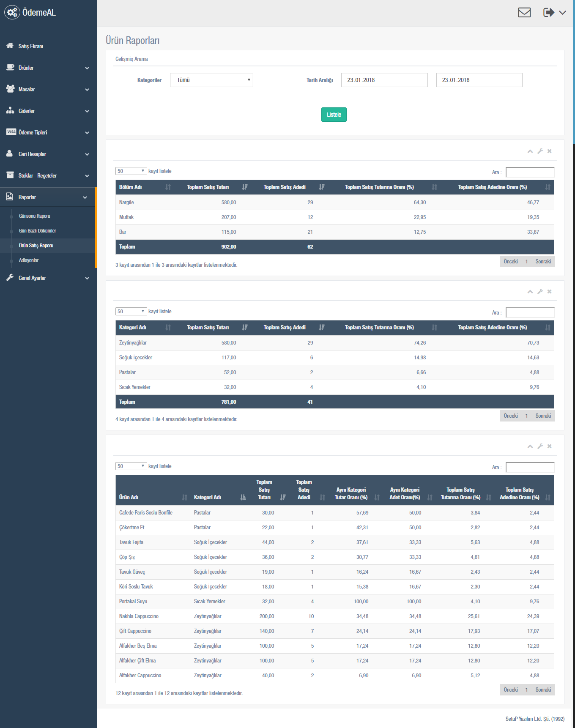The image size is (575, 728).
Task: Click the start date field in Tarih Aralığı
Action: tap(384, 80)
